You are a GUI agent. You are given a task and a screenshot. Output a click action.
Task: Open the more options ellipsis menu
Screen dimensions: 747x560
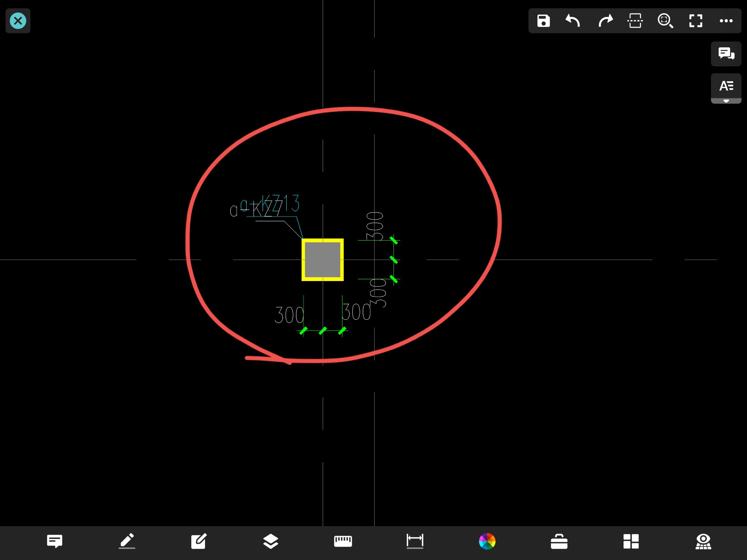tap(726, 21)
